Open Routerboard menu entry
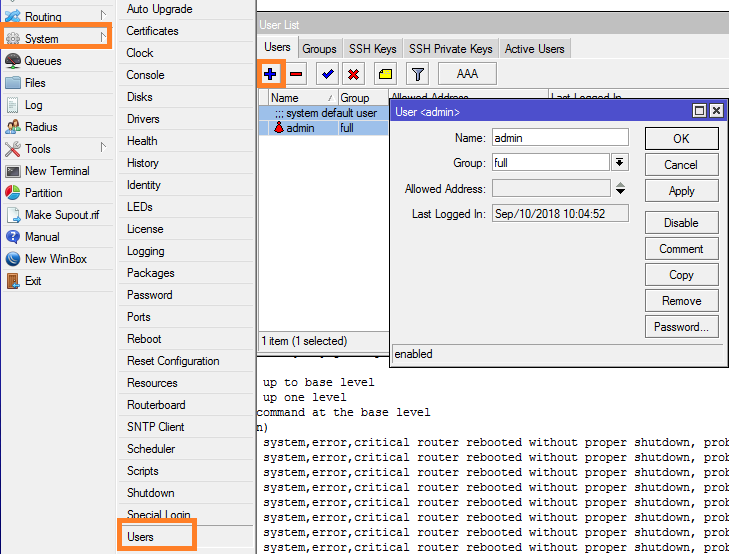 tap(186, 405)
